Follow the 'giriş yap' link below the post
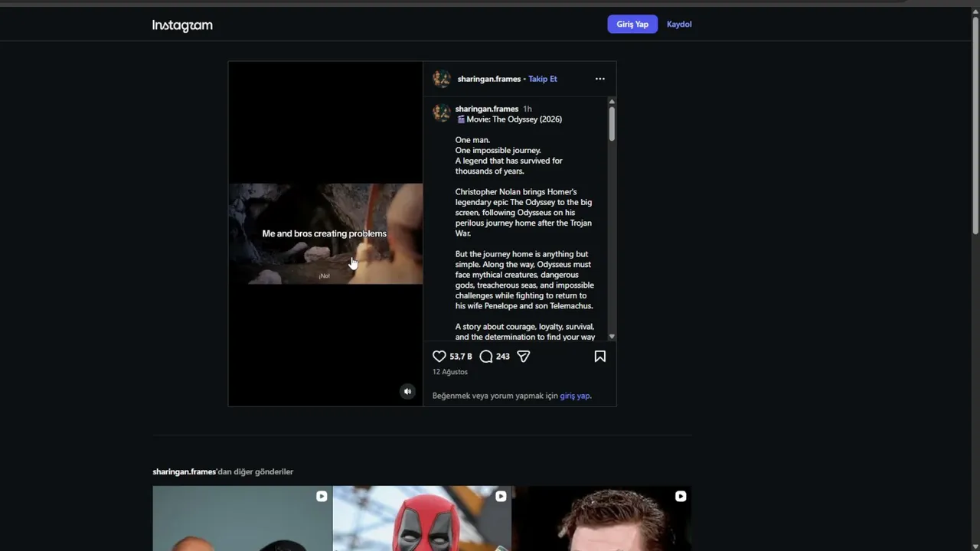Viewport: 980px width, 551px height. coord(575,396)
